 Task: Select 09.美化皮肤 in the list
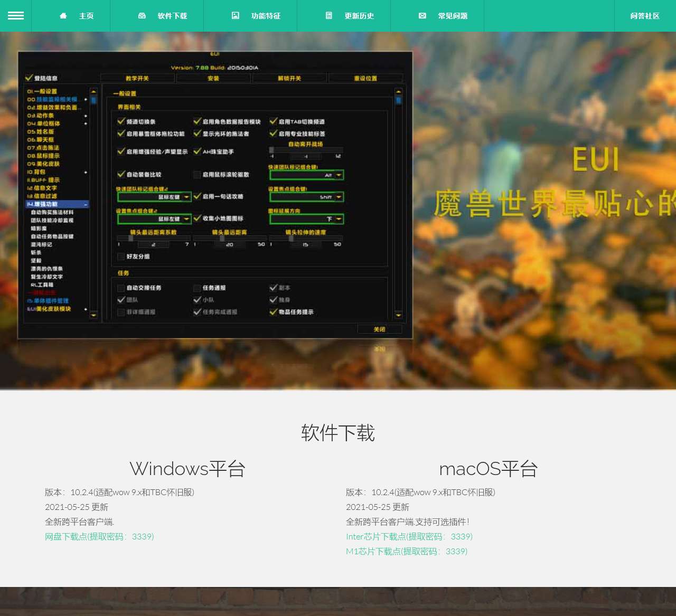(x=43, y=164)
